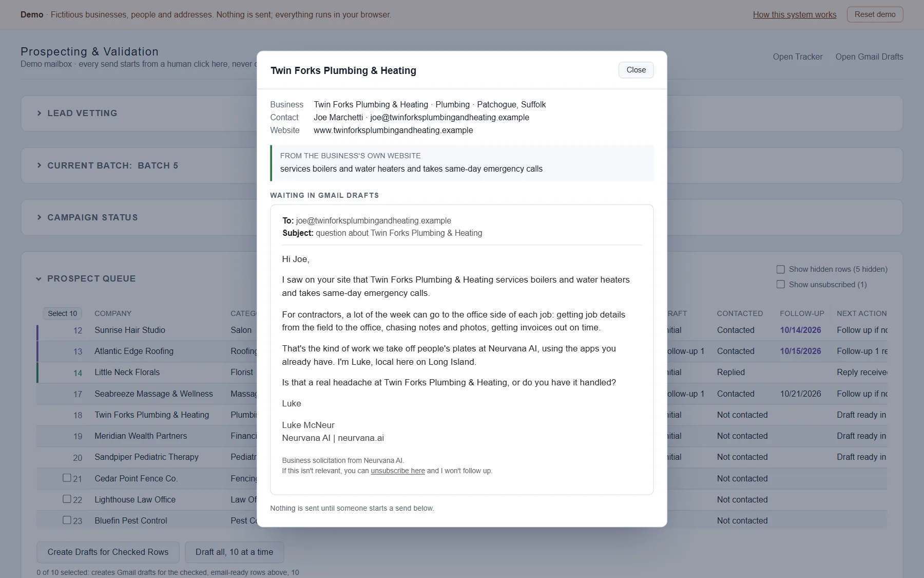Toggle Show hidden rows checkbox

point(781,269)
